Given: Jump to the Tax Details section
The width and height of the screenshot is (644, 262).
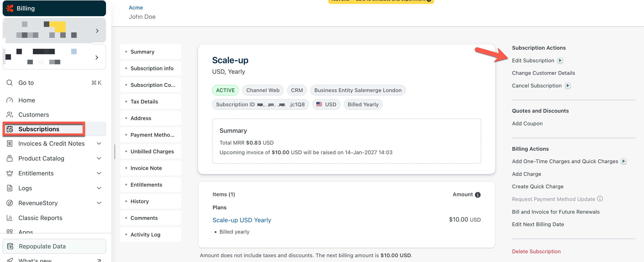Looking at the screenshot, I should 144,101.
